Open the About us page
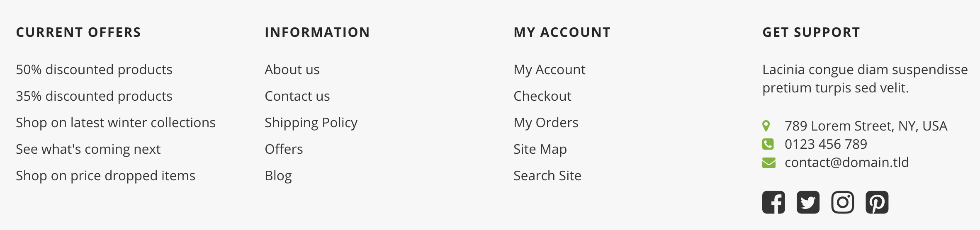Screen dimensions: 980x230 [292, 70]
